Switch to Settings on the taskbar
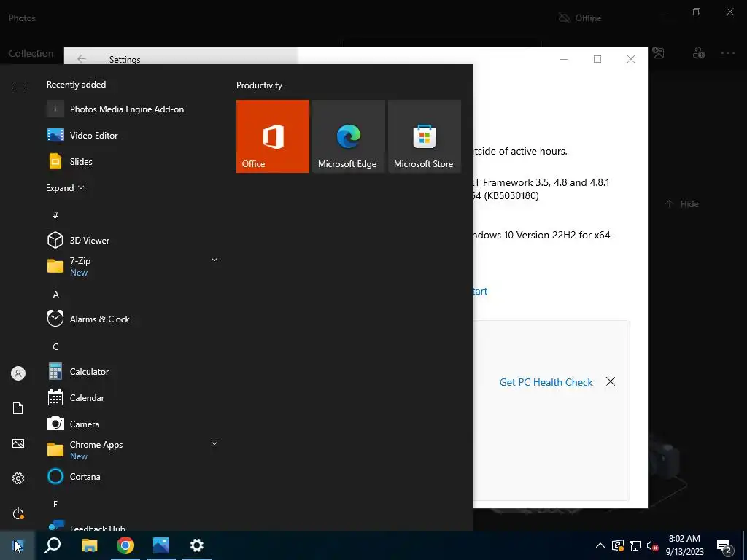The height and width of the screenshot is (560, 747). [x=197, y=545]
